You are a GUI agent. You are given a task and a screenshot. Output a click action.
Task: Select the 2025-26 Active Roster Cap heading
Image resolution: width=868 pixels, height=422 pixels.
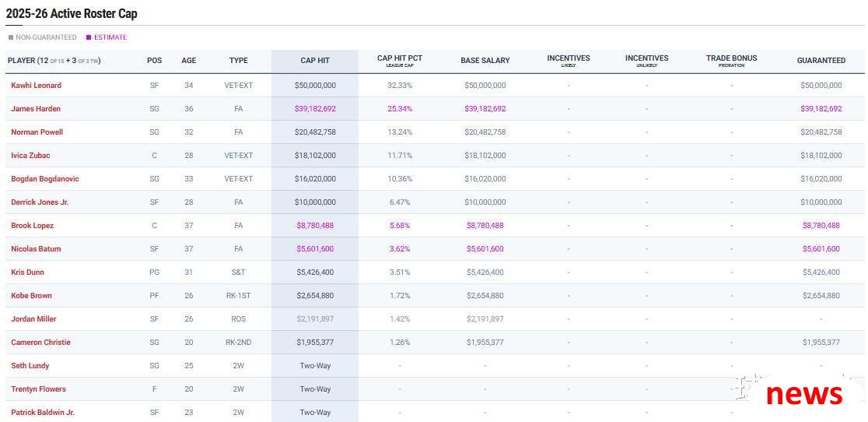[72, 14]
